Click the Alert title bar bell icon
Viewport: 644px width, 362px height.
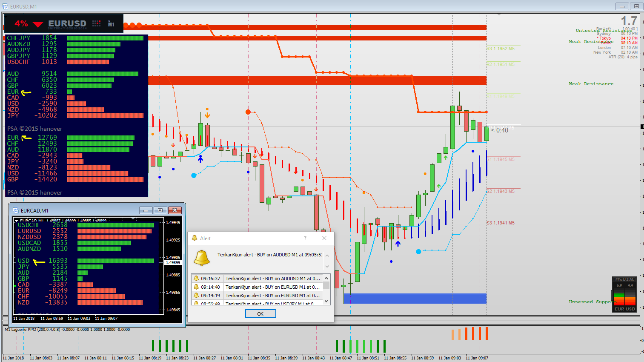(195, 238)
